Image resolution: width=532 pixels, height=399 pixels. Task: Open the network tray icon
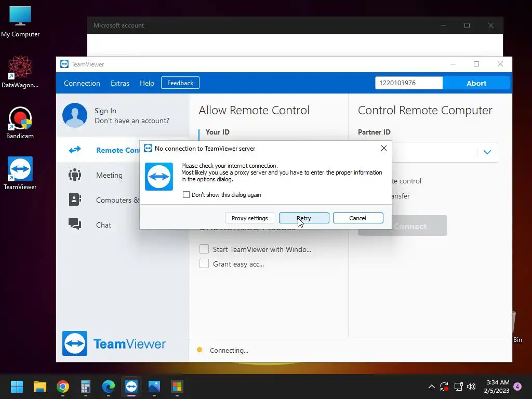(458, 387)
